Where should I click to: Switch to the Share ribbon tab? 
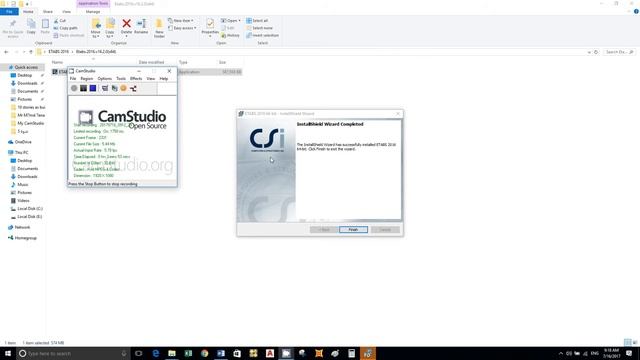pos(48,12)
